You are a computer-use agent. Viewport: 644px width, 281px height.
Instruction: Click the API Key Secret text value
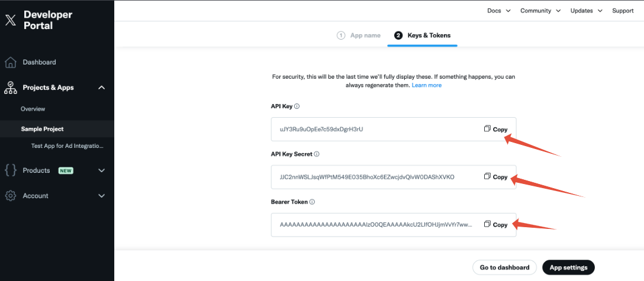(367, 177)
